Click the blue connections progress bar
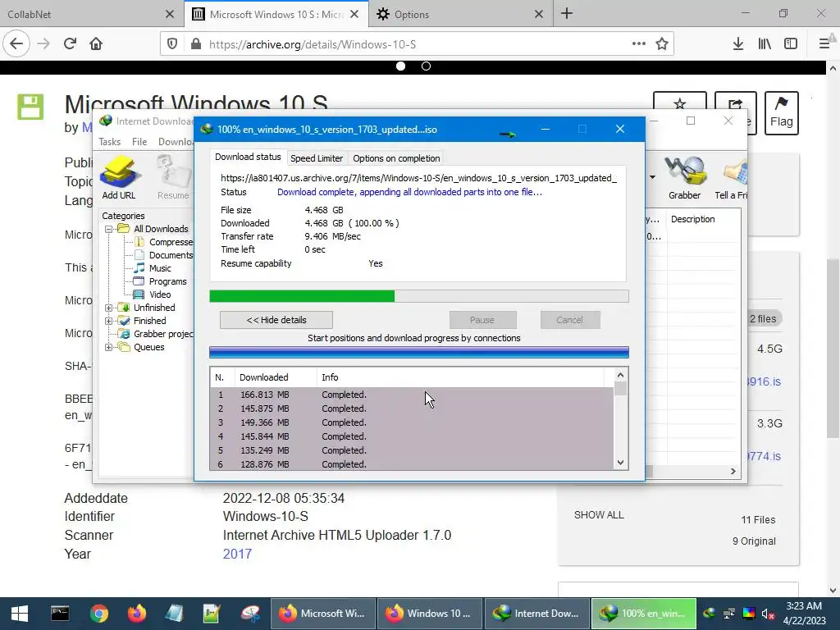Viewport: 840px width, 630px height. click(x=419, y=352)
